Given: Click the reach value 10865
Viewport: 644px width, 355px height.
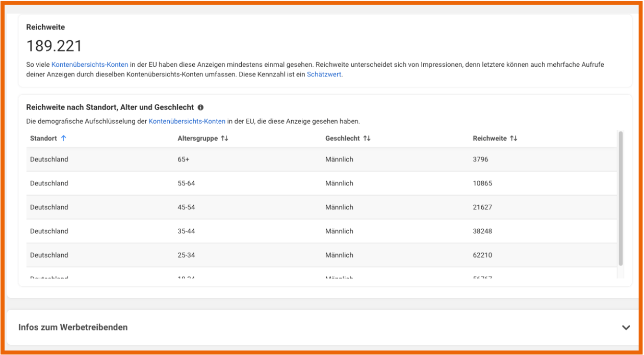Looking at the screenshot, I should coord(482,183).
